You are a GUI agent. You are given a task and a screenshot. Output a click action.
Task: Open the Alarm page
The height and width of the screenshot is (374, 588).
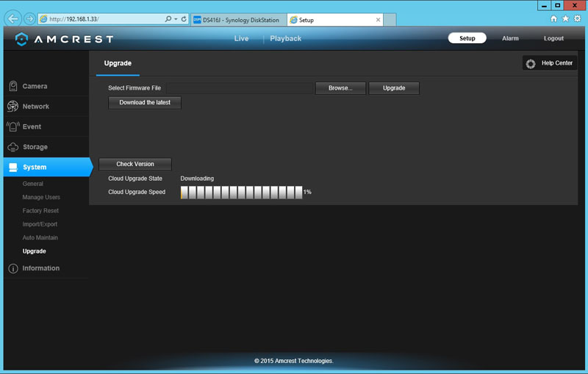coord(510,38)
